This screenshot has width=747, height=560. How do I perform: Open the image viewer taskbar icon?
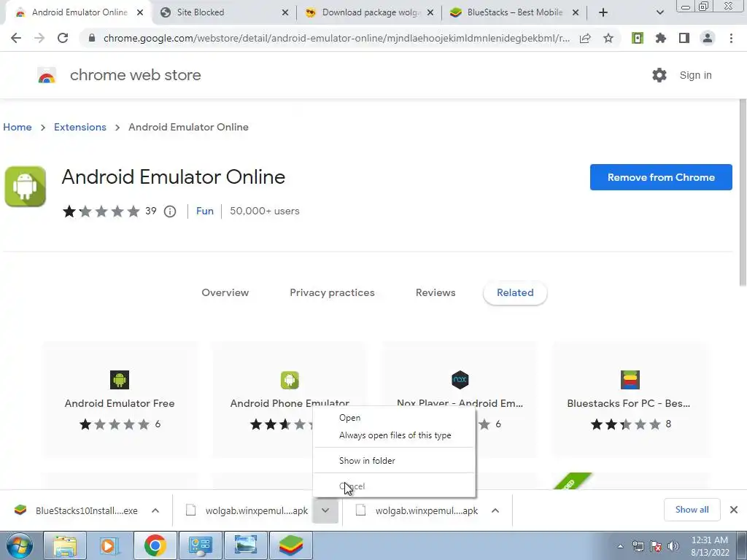coord(246,545)
